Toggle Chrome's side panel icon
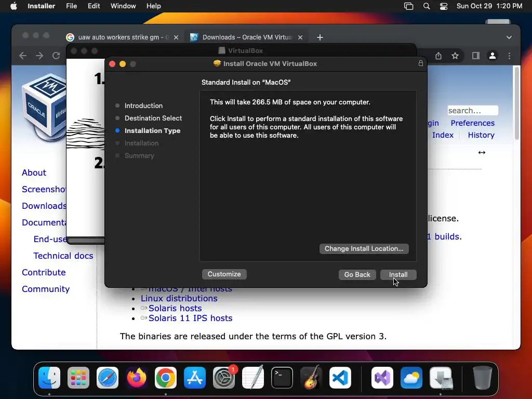The width and height of the screenshot is (532, 399). 476,56
